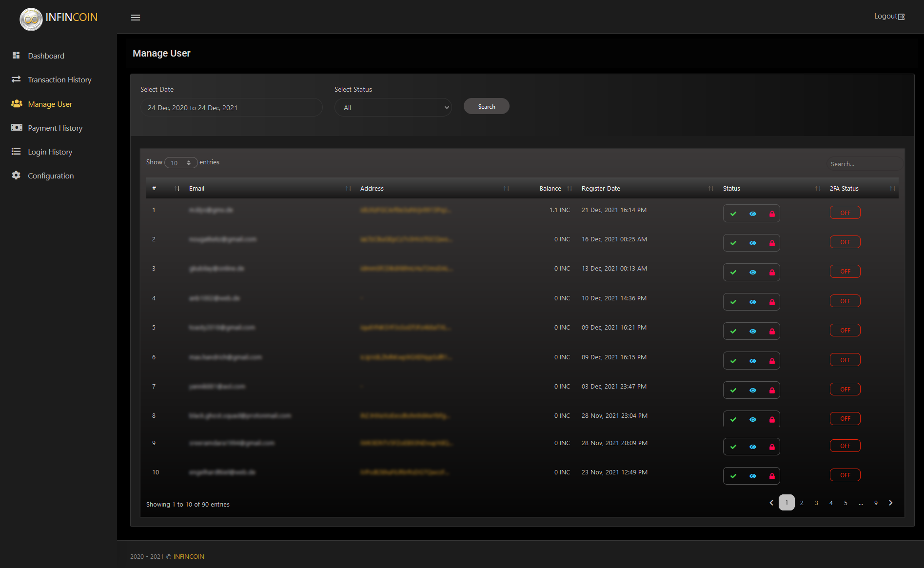Click the red lock icon in row 3
This screenshot has height=568, width=924.
point(772,272)
